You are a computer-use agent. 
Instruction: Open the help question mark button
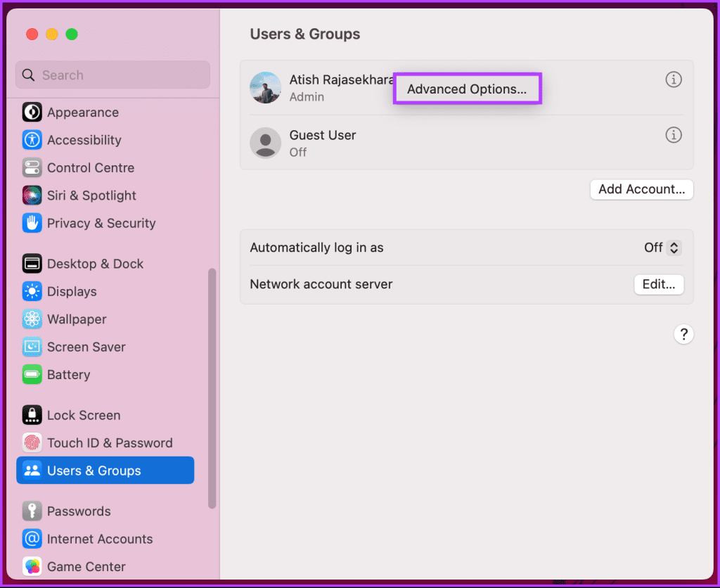(x=683, y=334)
